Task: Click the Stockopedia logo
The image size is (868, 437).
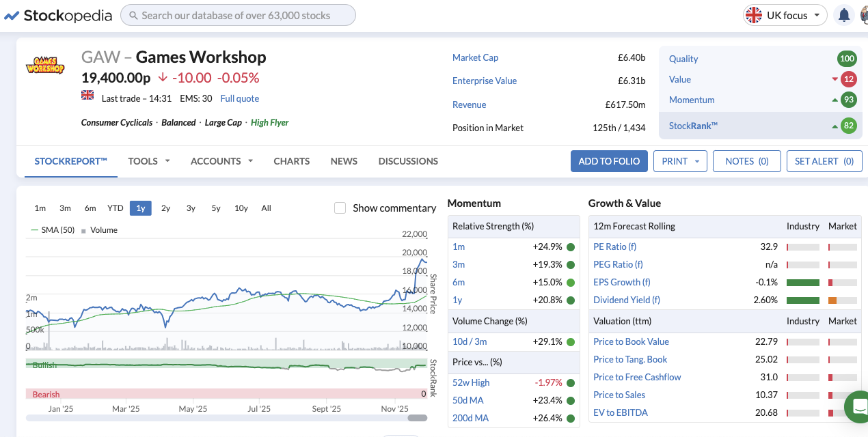Action: [58, 15]
